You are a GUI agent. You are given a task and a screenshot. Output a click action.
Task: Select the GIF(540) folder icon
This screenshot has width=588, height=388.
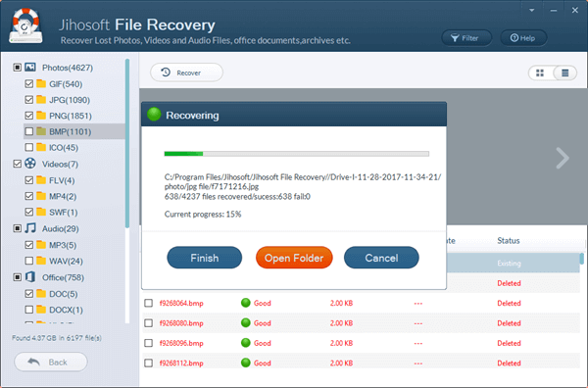click(41, 83)
